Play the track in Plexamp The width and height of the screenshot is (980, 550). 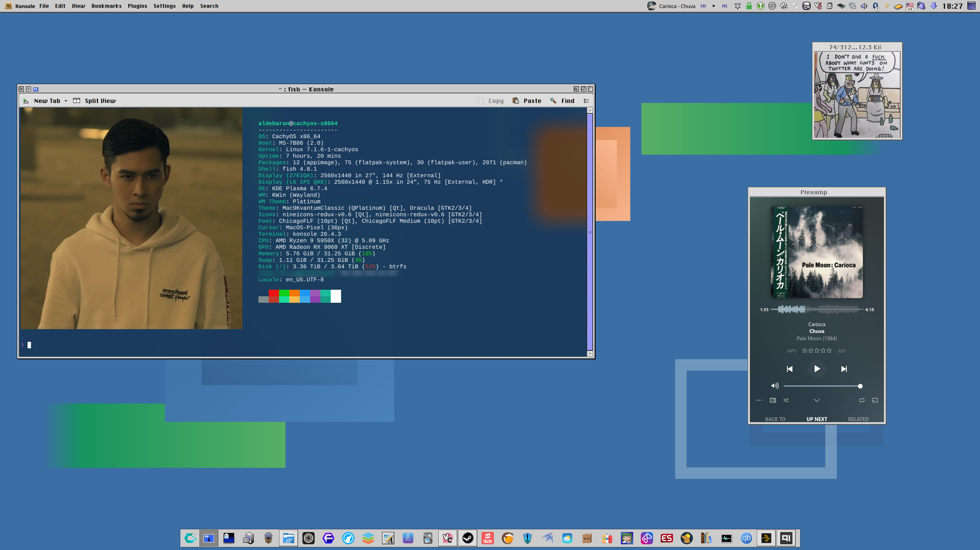(x=817, y=369)
